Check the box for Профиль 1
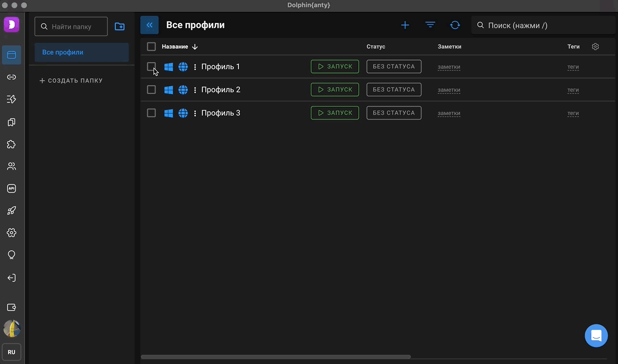This screenshot has width=618, height=364. click(x=151, y=66)
